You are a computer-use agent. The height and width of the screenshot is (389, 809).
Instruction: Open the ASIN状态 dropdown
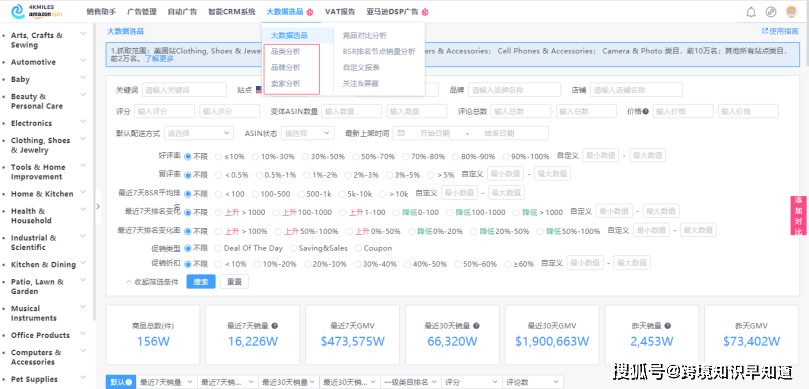(308, 133)
